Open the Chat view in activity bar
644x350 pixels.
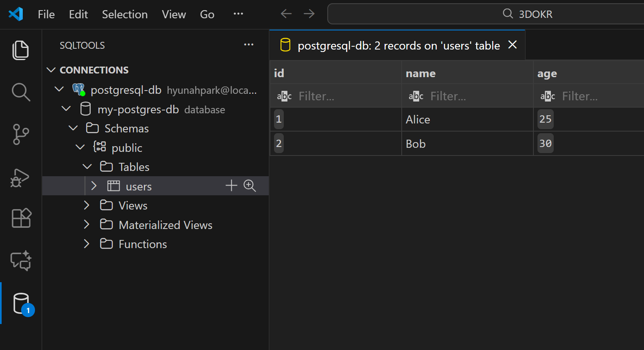coord(20,260)
